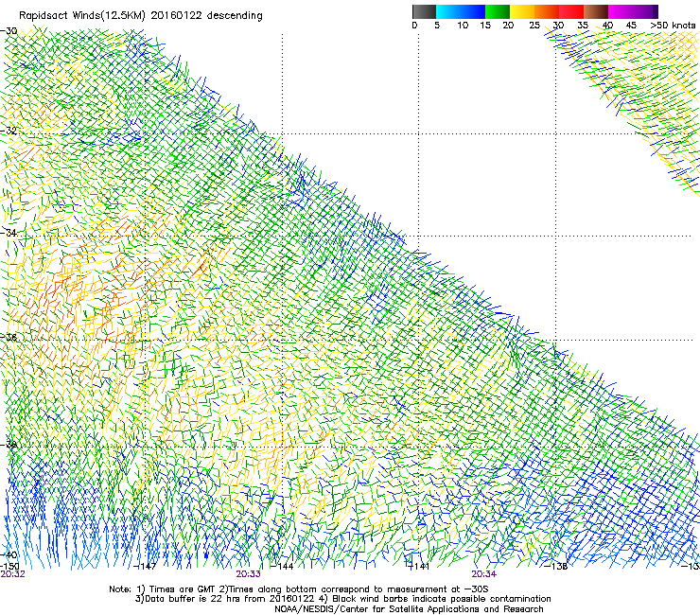Click the '-147' longitude axis label

click(x=146, y=567)
